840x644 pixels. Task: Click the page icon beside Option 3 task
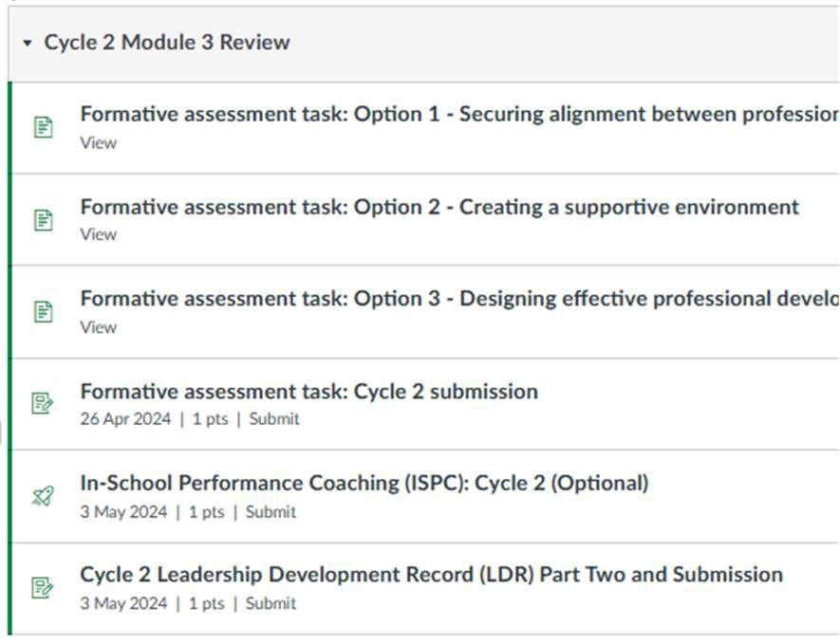43,312
